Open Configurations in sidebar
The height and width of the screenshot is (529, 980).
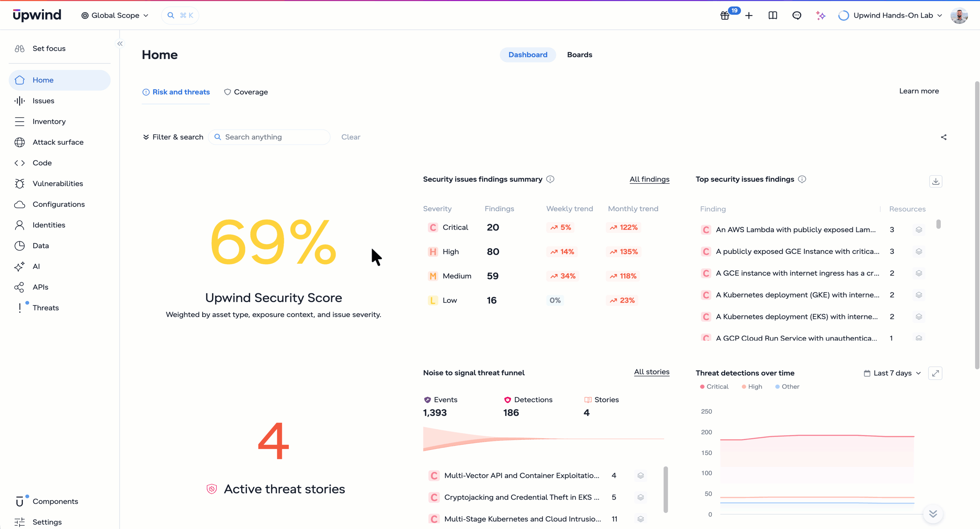coord(60,204)
